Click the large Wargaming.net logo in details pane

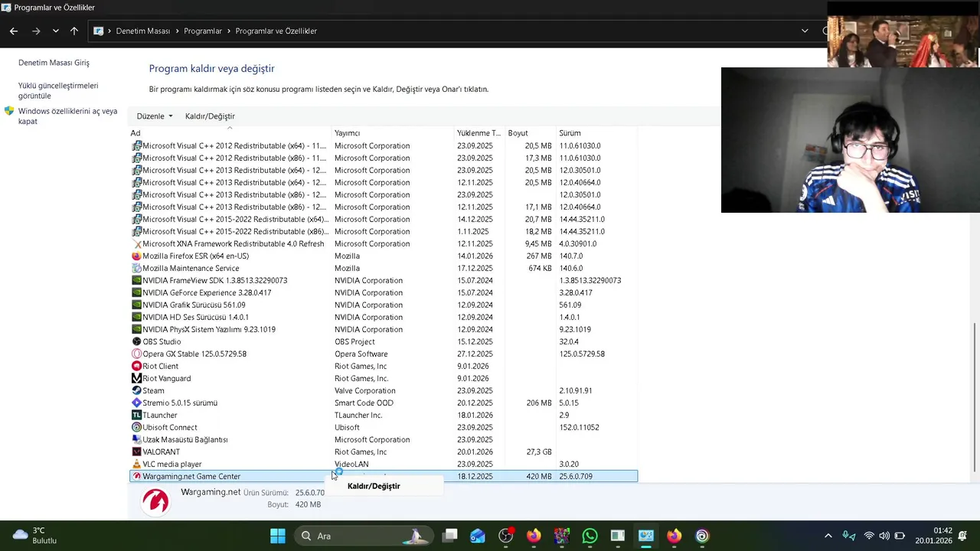(156, 501)
